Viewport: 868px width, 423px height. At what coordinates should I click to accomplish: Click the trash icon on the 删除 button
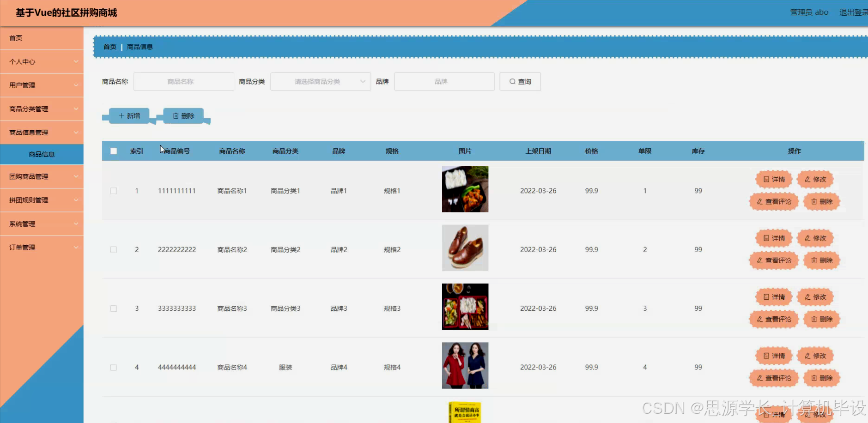coord(176,115)
